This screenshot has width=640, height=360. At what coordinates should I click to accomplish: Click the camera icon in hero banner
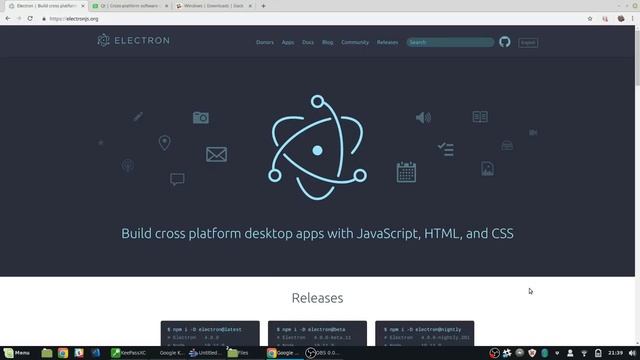[200, 118]
